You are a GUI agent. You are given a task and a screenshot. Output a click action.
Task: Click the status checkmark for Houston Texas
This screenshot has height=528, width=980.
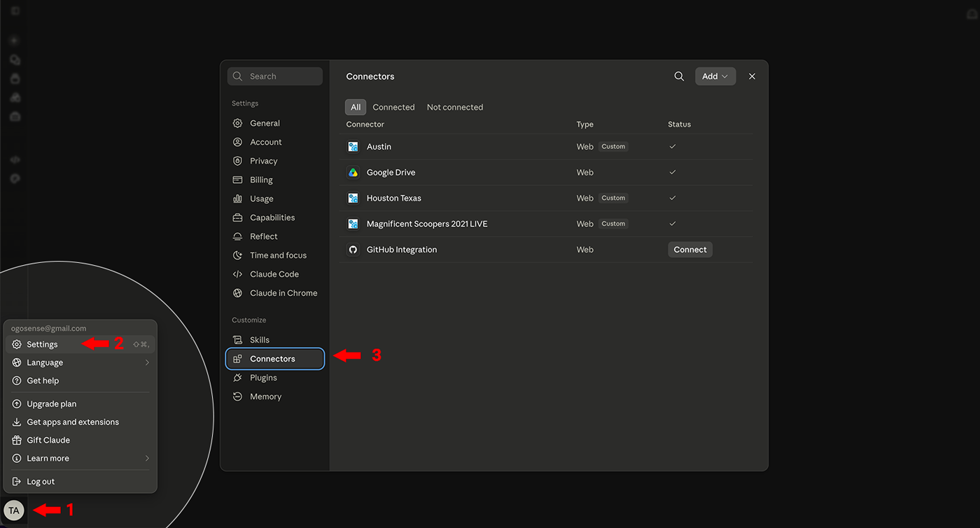673,198
